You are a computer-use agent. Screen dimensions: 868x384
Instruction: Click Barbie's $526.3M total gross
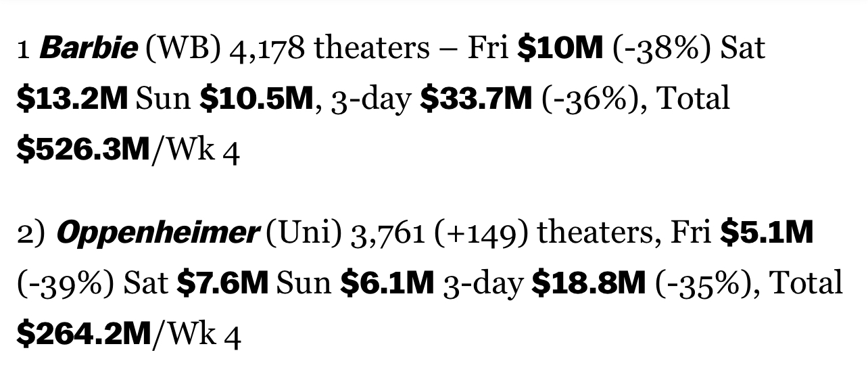[82, 150]
